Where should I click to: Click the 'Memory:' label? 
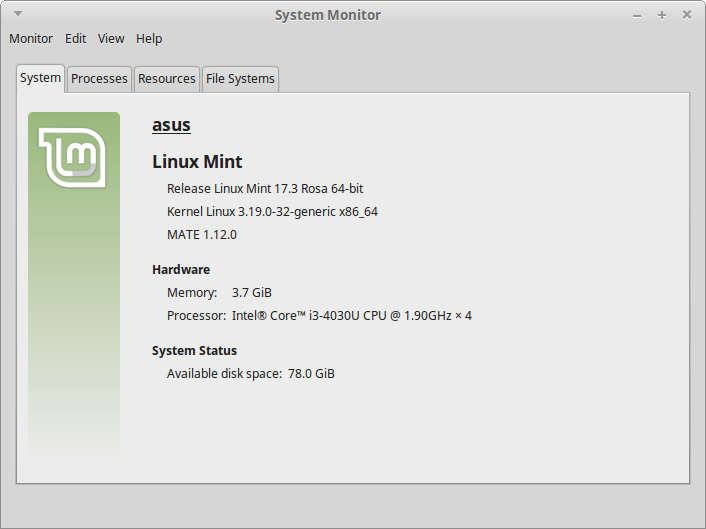coord(192,293)
